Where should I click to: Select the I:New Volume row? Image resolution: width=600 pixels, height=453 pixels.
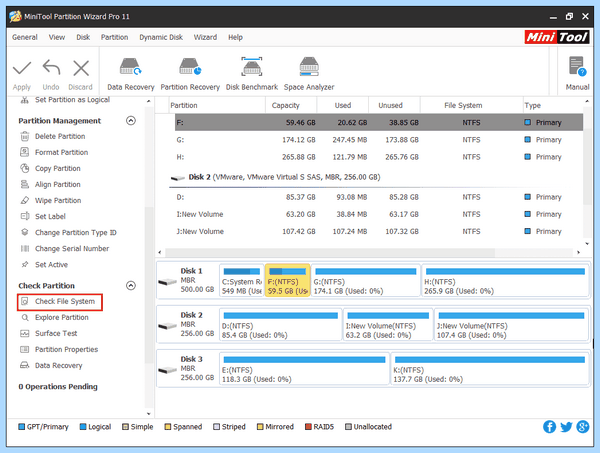coord(379,214)
